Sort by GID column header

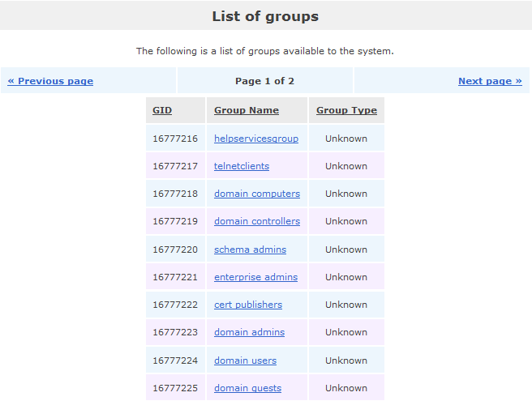[162, 110]
